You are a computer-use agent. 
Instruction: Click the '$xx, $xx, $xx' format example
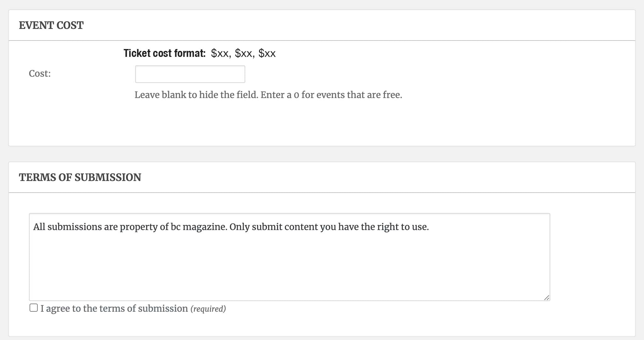(x=243, y=53)
